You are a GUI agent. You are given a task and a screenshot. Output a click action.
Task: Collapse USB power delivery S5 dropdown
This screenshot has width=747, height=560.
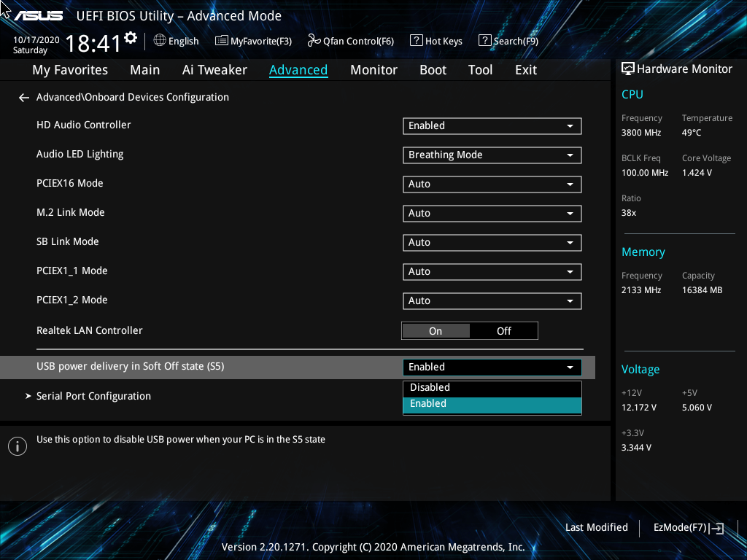[492, 367]
